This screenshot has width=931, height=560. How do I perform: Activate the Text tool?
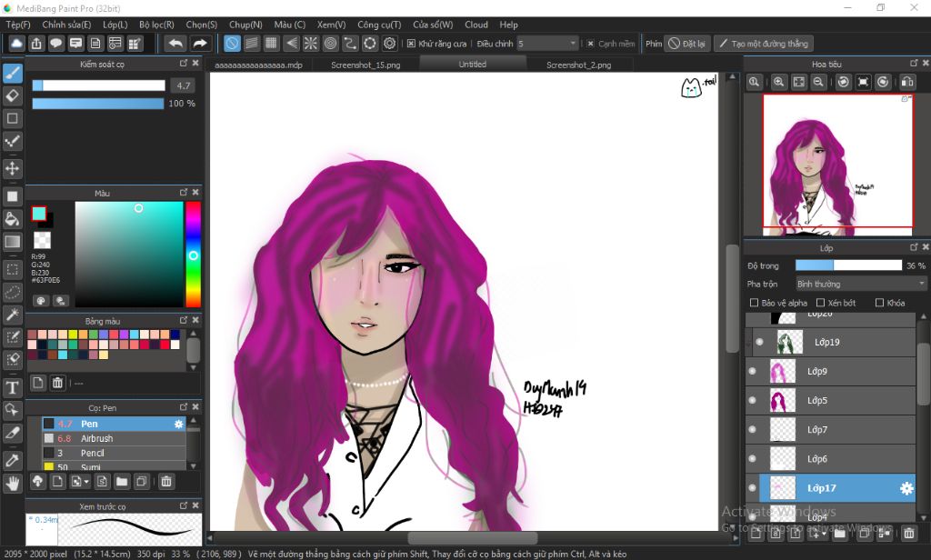pos(13,388)
